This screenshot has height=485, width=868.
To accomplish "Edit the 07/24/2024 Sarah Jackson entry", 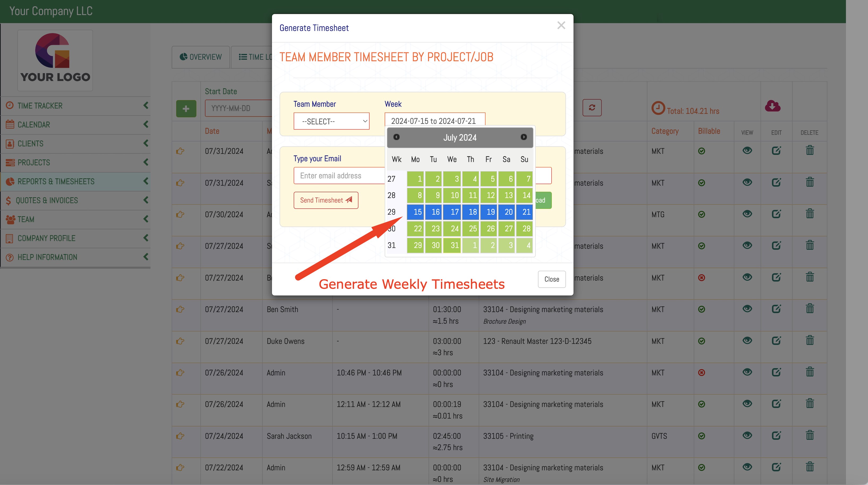I will tap(776, 436).
